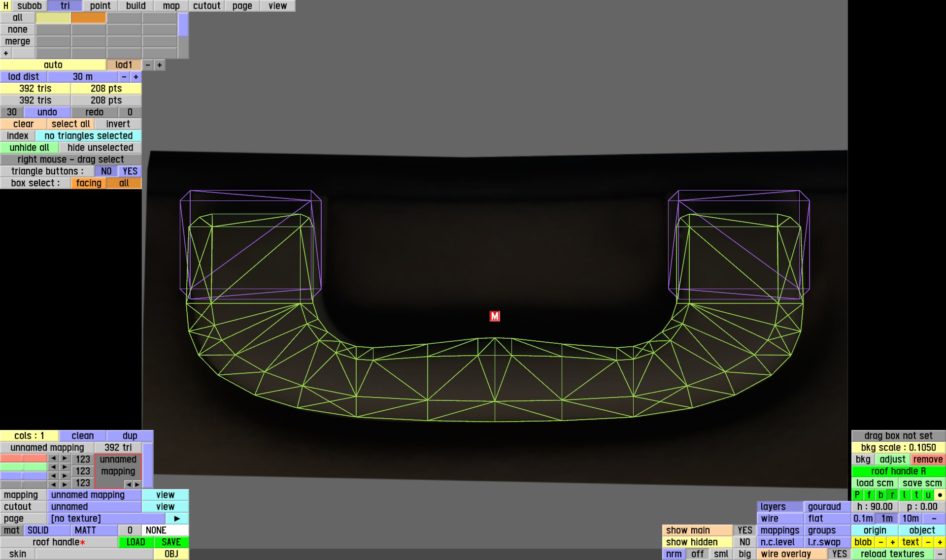The image size is (946, 560).
Task: Click the page texture right arrow
Action: click(x=177, y=519)
